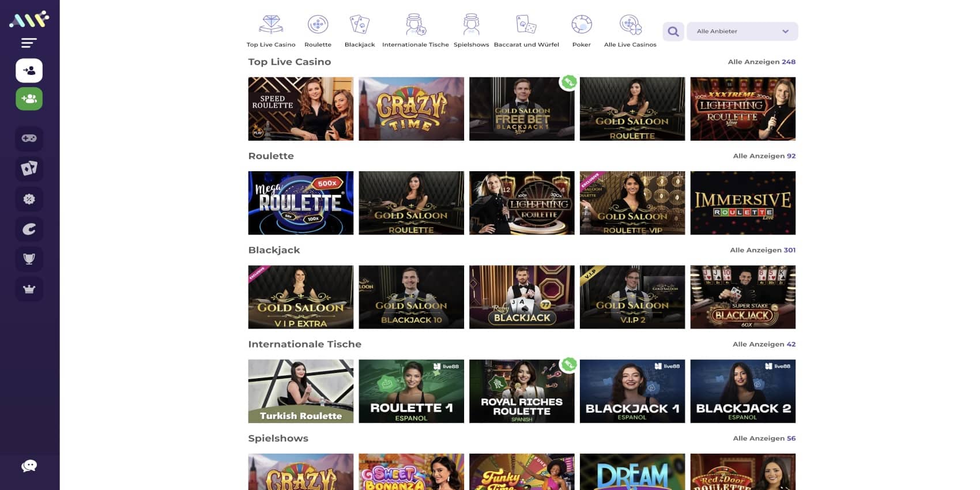Click the percent promotions badge icon

pyautogui.click(x=29, y=199)
